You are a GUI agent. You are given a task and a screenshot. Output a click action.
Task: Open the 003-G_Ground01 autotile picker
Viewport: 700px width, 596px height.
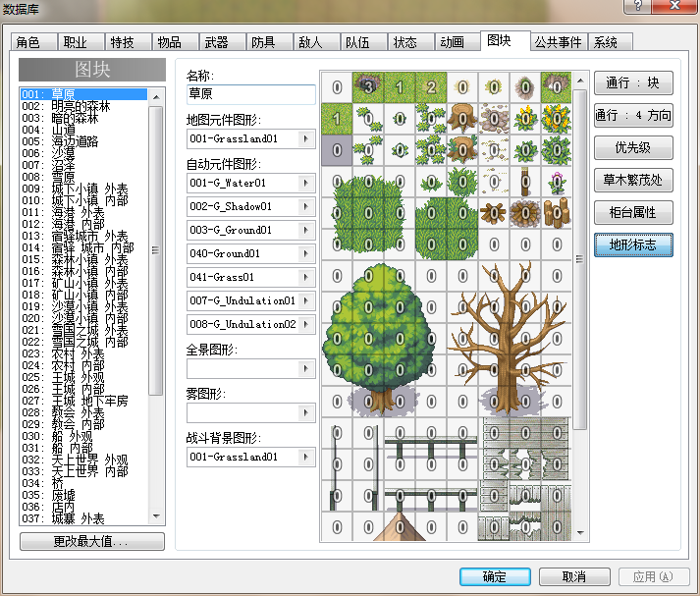305,230
